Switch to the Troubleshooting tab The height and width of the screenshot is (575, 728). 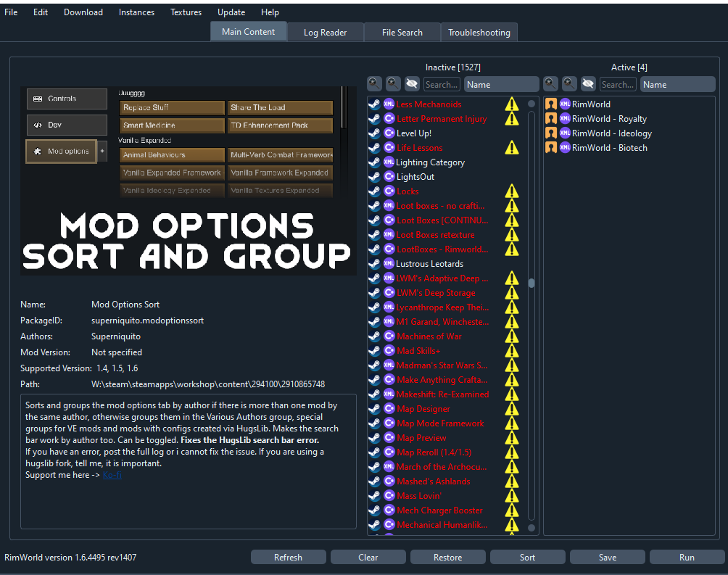pyautogui.click(x=479, y=33)
